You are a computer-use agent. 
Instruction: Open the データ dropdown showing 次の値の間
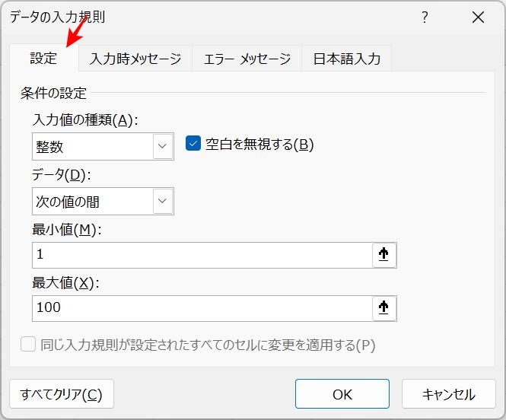click(103, 201)
